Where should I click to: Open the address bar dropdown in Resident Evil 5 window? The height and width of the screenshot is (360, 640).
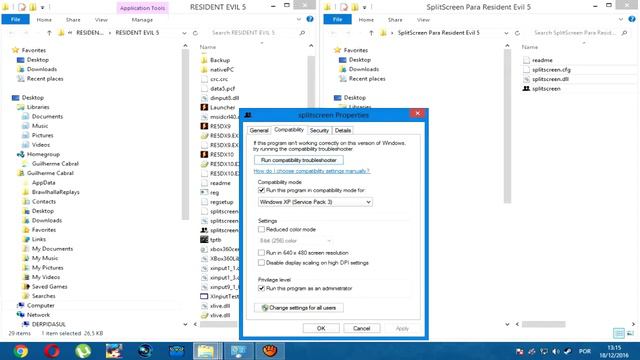(x=184, y=33)
